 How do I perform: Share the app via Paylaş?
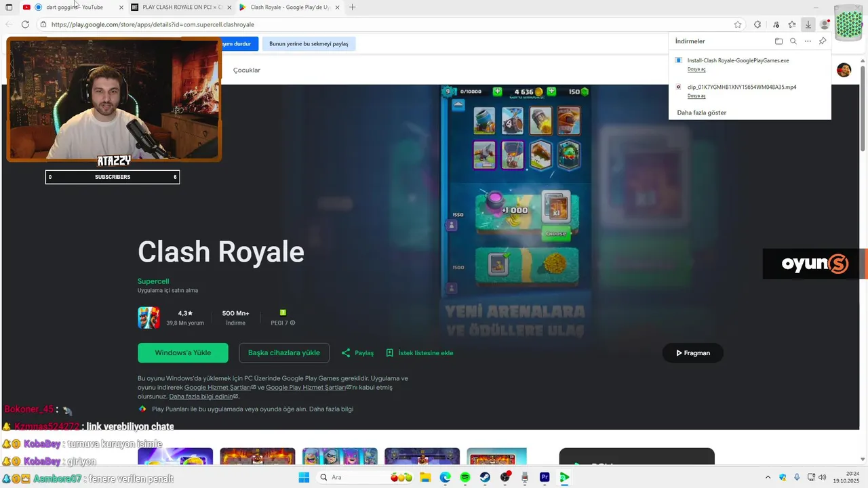click(x=357, y=353)
